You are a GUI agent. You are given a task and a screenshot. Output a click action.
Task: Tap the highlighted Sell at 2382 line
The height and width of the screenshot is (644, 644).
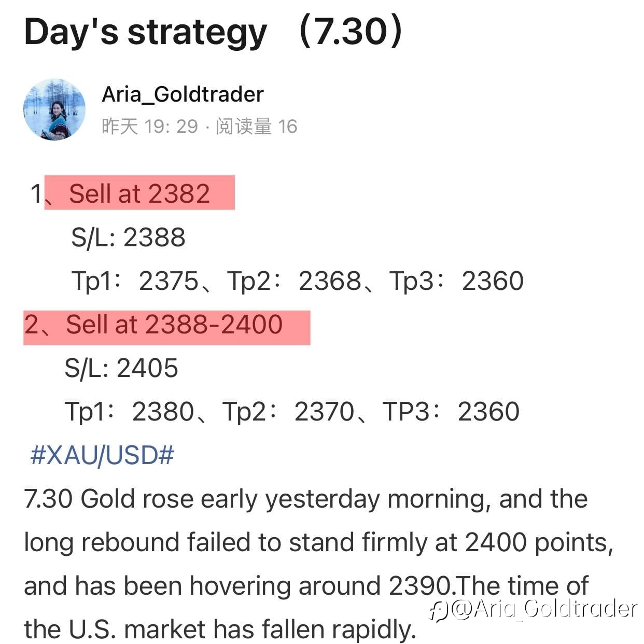coord(139,193)
